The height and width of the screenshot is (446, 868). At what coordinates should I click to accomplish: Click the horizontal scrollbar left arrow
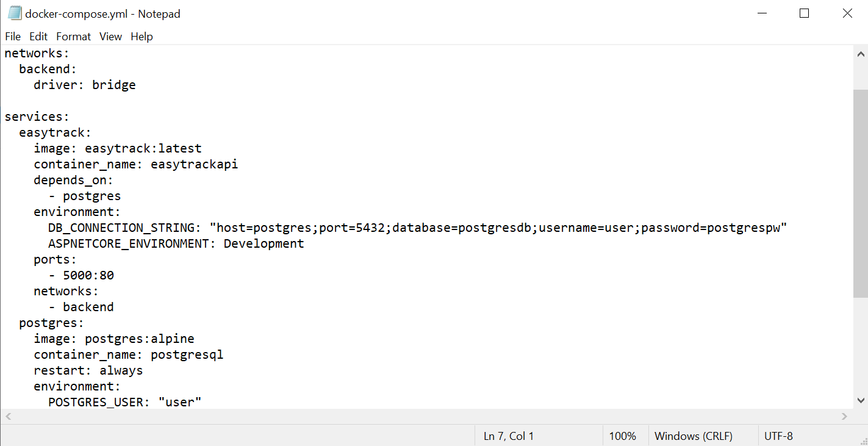pos(8,417)
